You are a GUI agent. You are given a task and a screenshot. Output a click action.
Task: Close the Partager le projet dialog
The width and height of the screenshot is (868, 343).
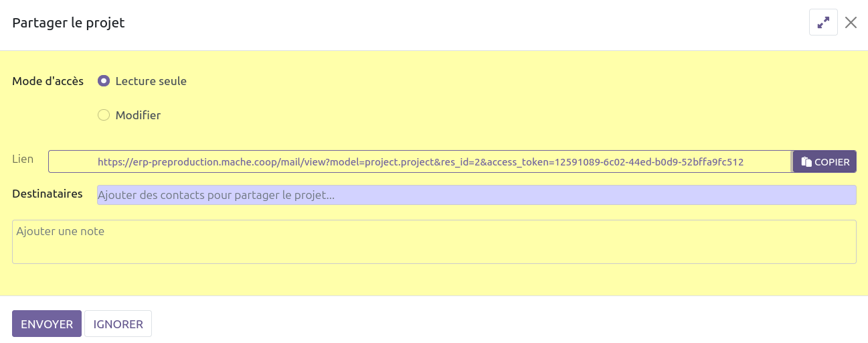[851, 22]
